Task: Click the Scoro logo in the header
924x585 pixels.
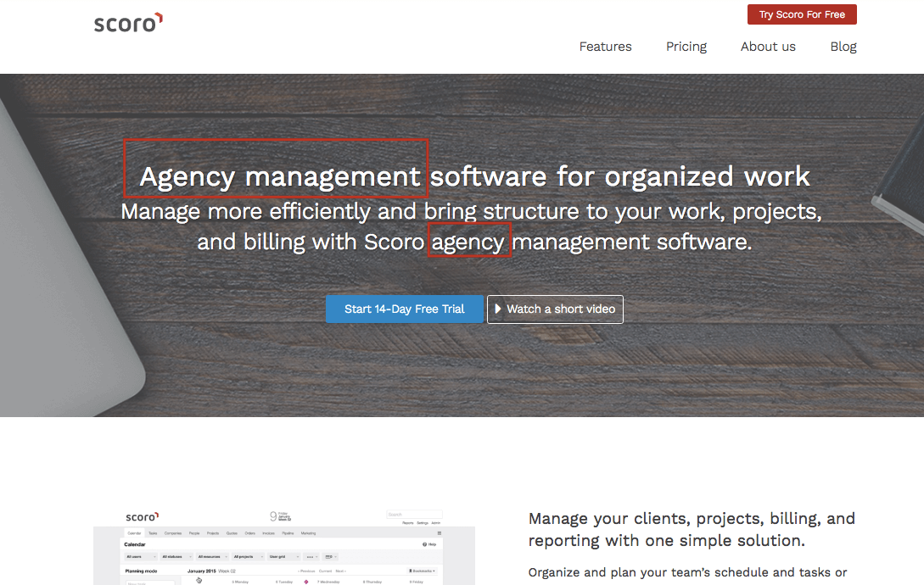Action: 128,22
